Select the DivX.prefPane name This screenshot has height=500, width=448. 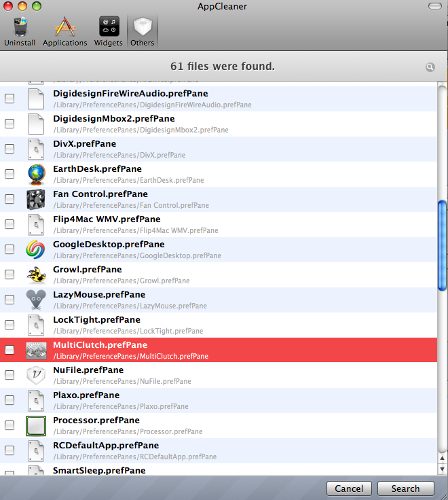(84, 144)
